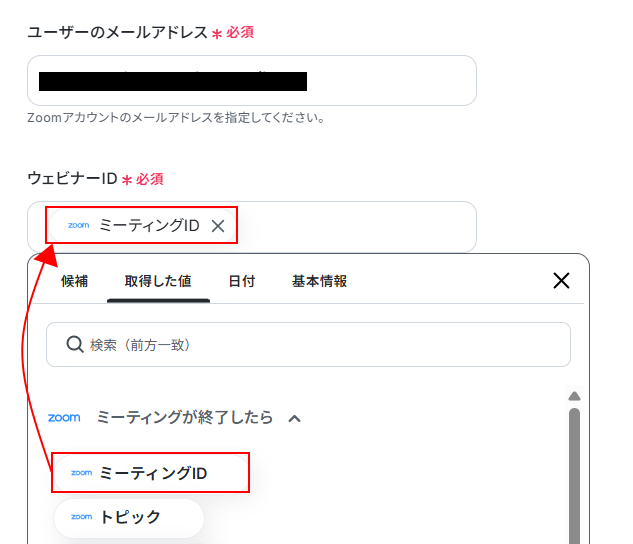Screen dimensions: 633x544
Task: Click the zoom icon on the ミーティングID option
Action: pyautogui.click(x=82, y=473)
